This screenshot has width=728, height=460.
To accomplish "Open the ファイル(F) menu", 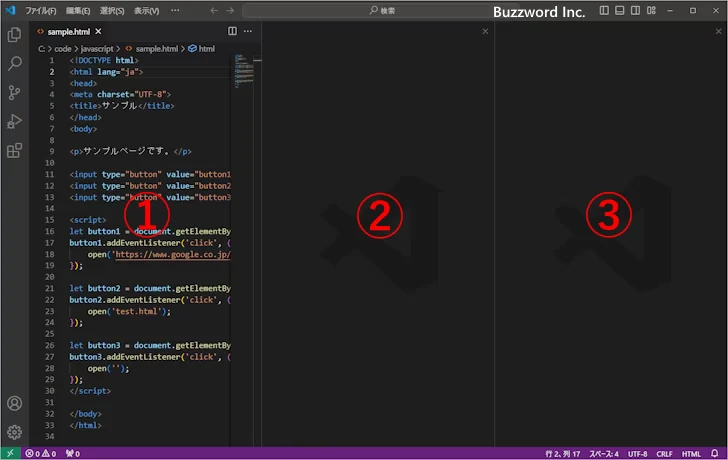I will coord(41,10).
